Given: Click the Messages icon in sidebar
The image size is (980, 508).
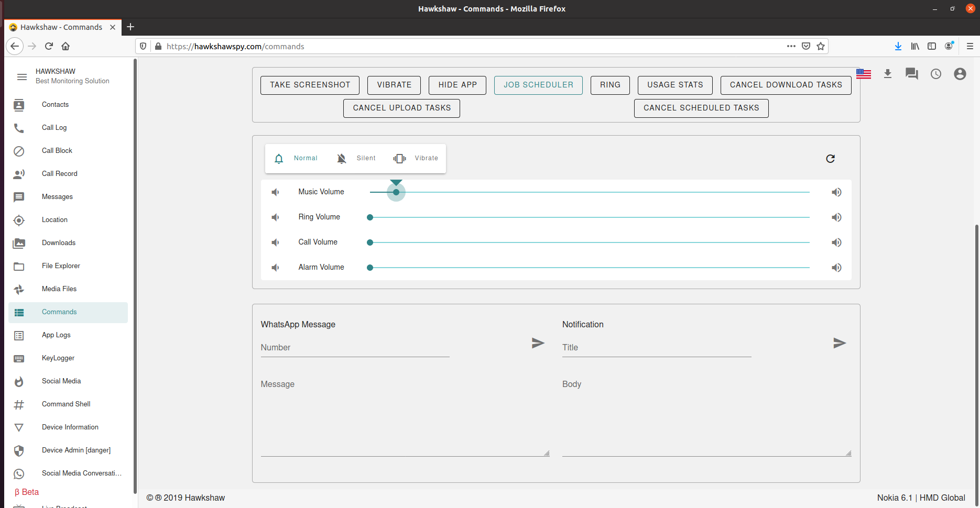Looking at the screenshot, I should point(19,197).
